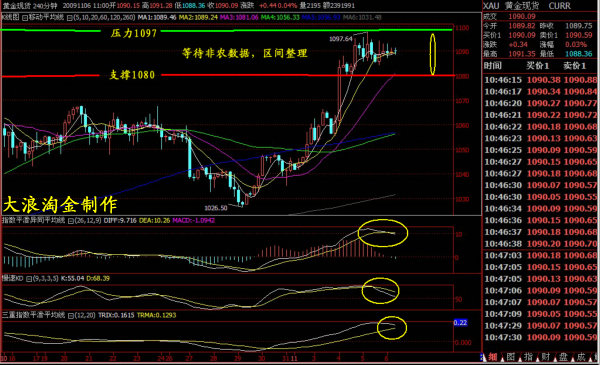
Task: Switch to the 图 tab
Action: [x=510, y=357]
